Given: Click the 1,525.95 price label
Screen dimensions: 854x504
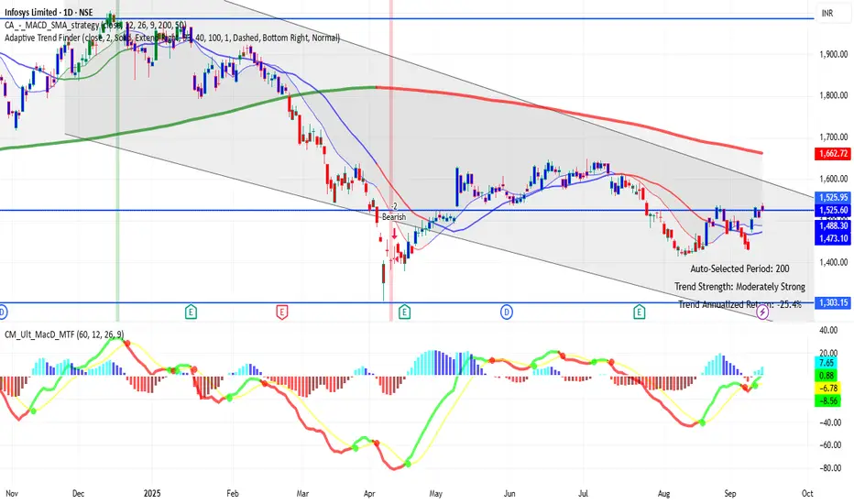Looking at the screenshot, I should point(833,197).
